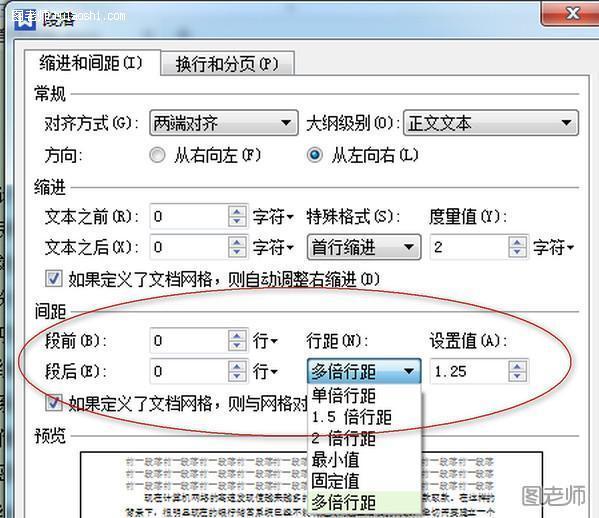Open 字符 unit arrow next to 度量值

554,248
